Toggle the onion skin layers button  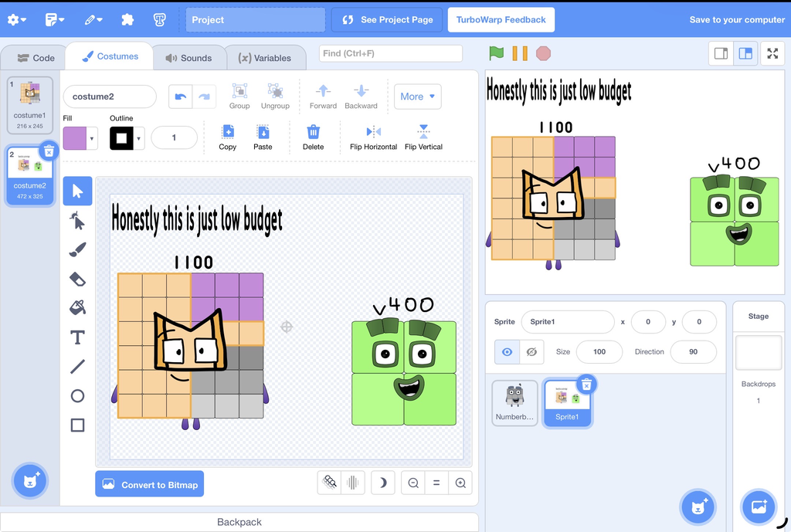click(329, 483)
